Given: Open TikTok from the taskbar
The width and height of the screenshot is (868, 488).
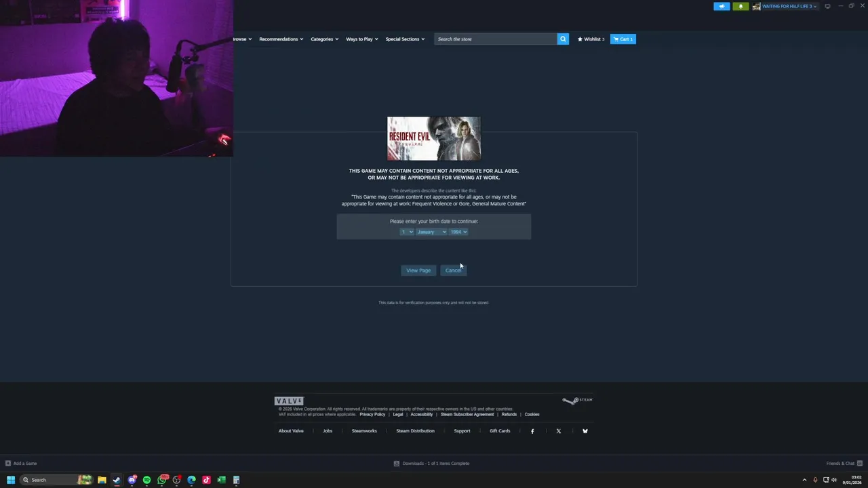Looking at the screenshot, I should [x=206, y=480].
